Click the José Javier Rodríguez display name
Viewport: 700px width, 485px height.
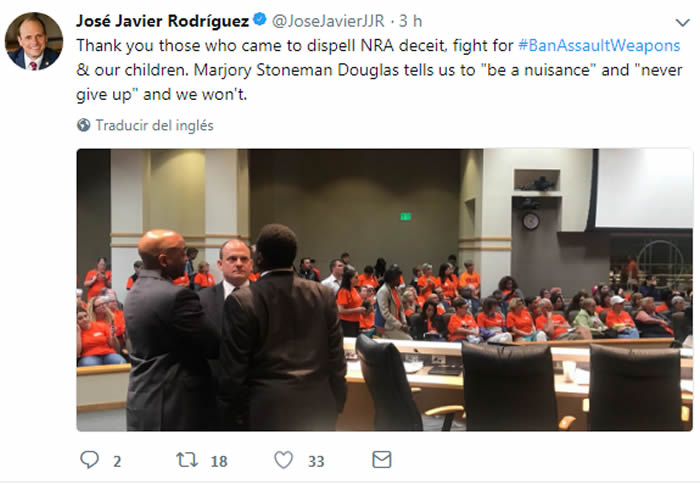click(162, 21)
